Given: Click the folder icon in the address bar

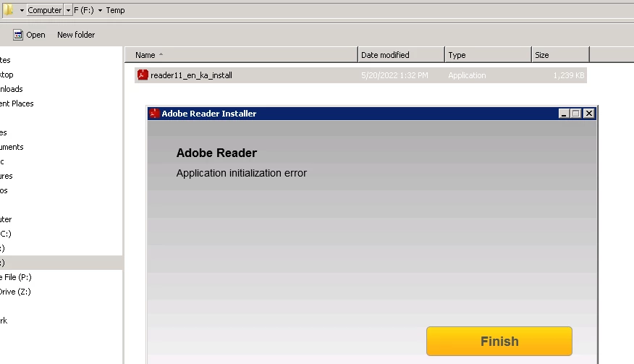Looking at the screenshot, I should point(9,9).
